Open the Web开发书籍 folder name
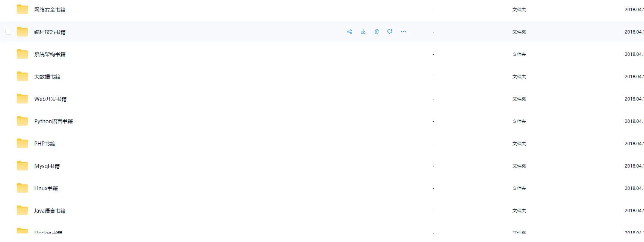Image resolution: width=644 pixels, height=242 pixels. tap(50, 99)
